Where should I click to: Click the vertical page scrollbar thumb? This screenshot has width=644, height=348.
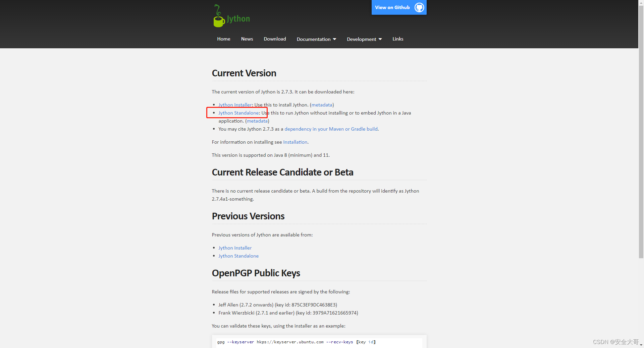click(641, 132)
